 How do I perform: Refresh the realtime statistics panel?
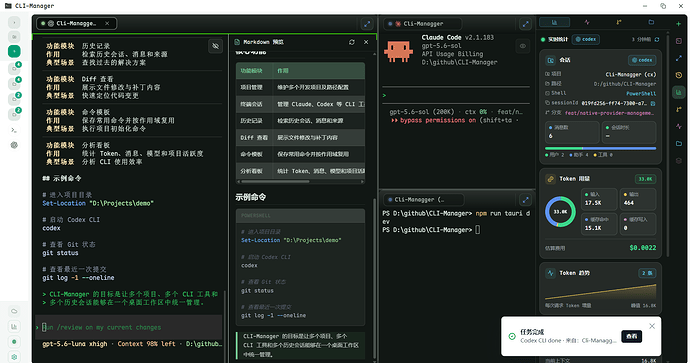click(657, 40)
